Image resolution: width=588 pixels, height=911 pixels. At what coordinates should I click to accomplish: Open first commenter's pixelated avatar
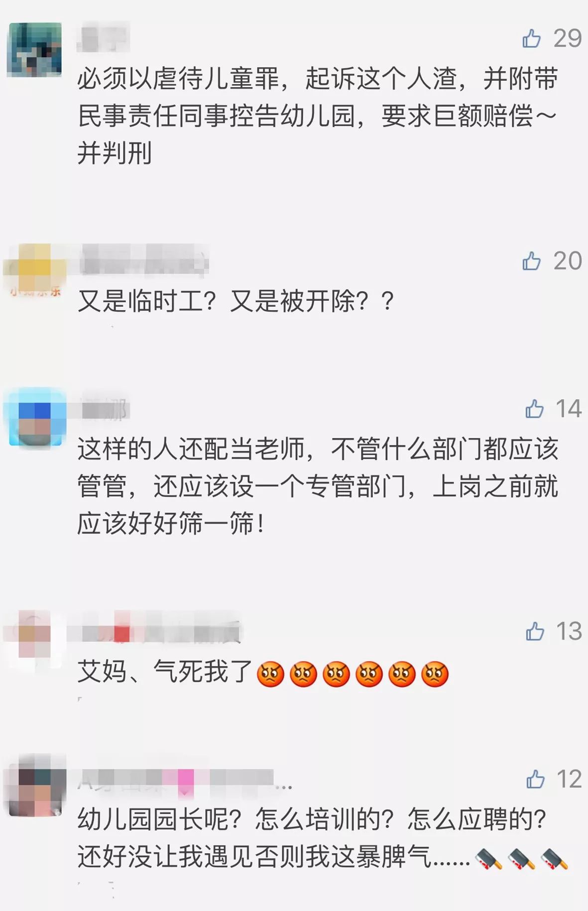tap(34, 49)
